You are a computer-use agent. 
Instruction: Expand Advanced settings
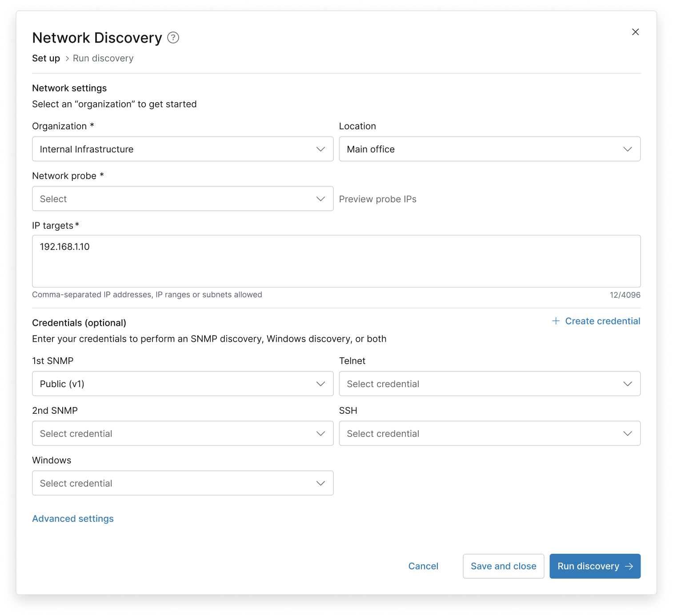73,519
